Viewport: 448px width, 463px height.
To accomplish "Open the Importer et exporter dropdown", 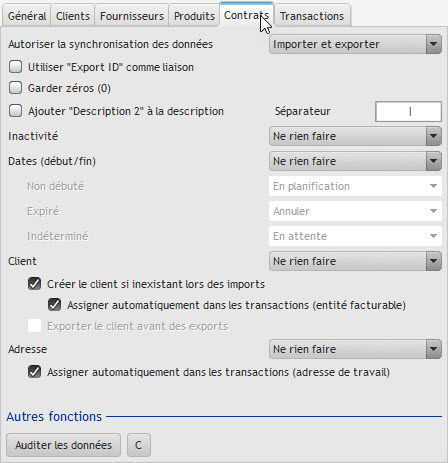I will [x=355, y=44].
